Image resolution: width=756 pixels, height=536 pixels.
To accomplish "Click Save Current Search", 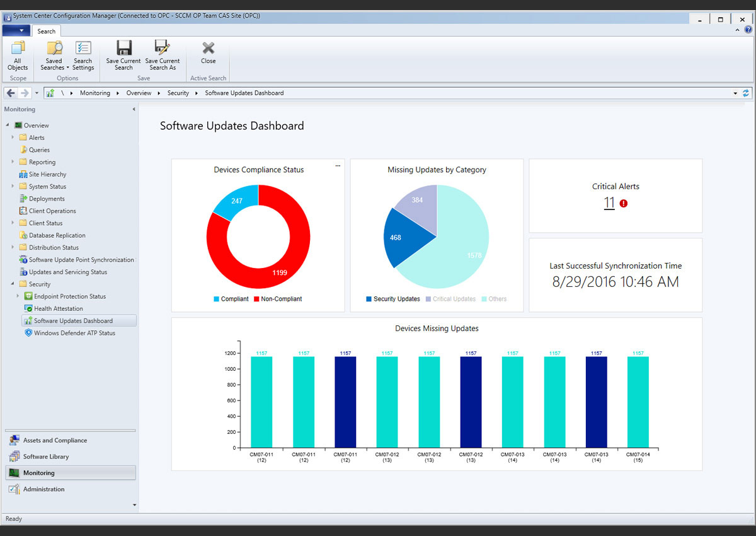I will tap(123, 55).
